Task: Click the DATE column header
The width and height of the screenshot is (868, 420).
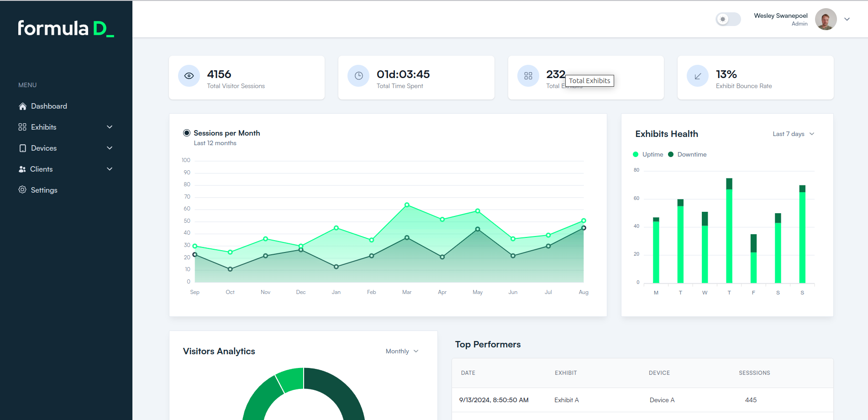Action: 468,373
